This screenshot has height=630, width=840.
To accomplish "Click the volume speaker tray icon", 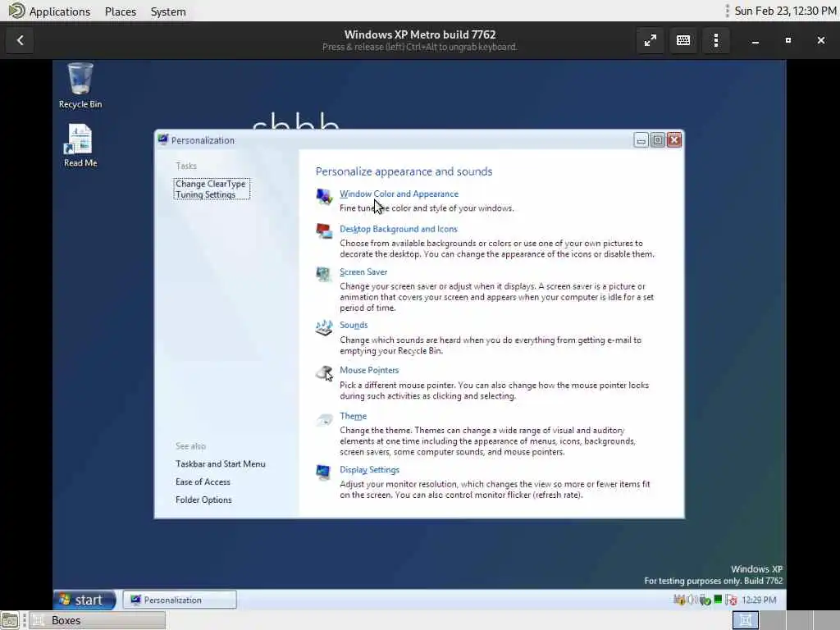I will coord(692,600).
